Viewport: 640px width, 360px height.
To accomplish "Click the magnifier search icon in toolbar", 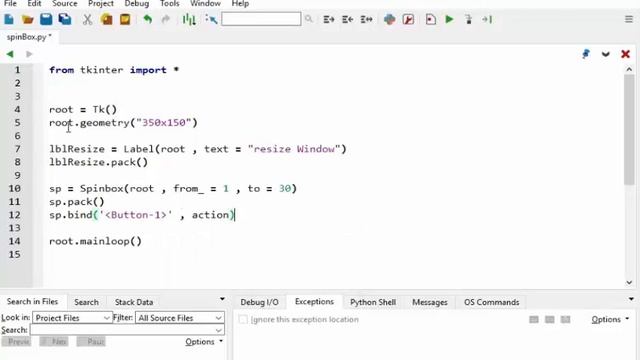I will coord(309,19).
